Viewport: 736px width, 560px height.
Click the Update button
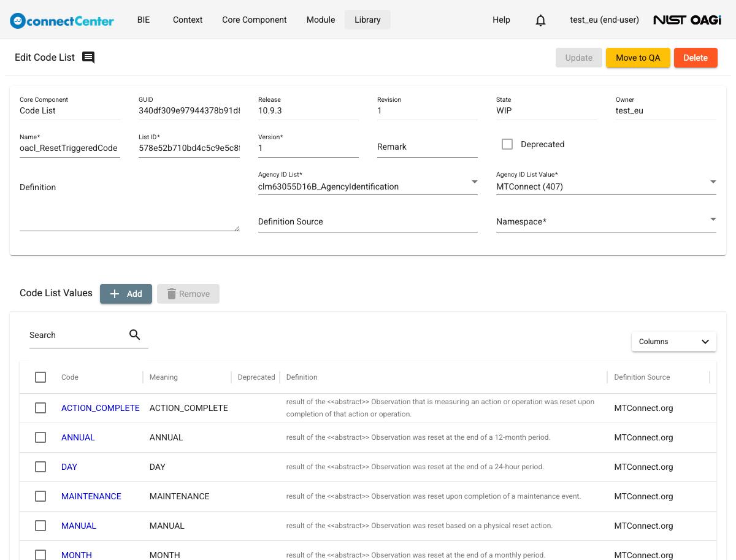[579, 58]
